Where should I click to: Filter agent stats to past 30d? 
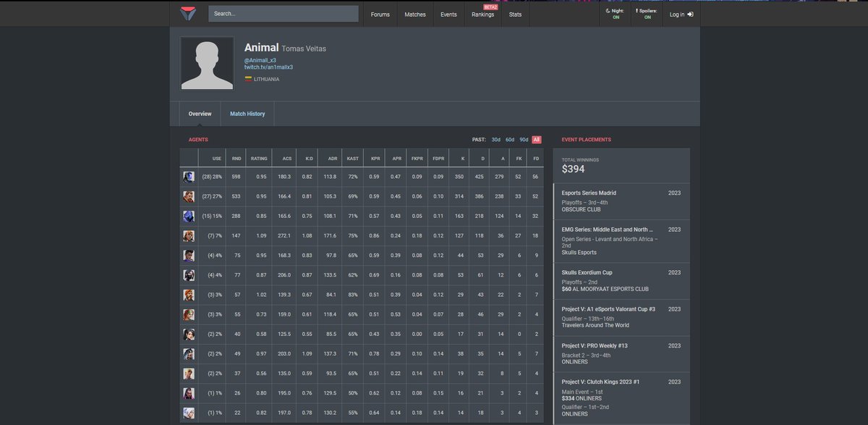pos(496,139)
